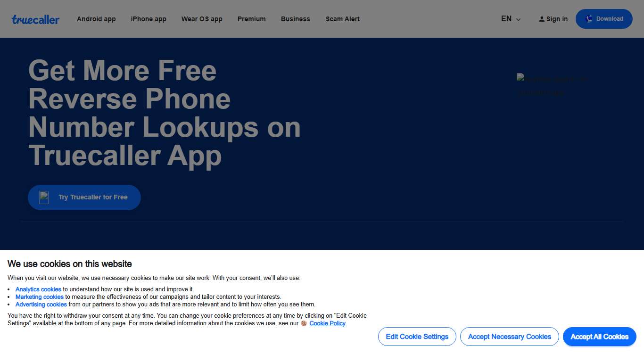Open Edit Cookie Settings
Viewport: 644px width, 362px height.
(417, 337)
